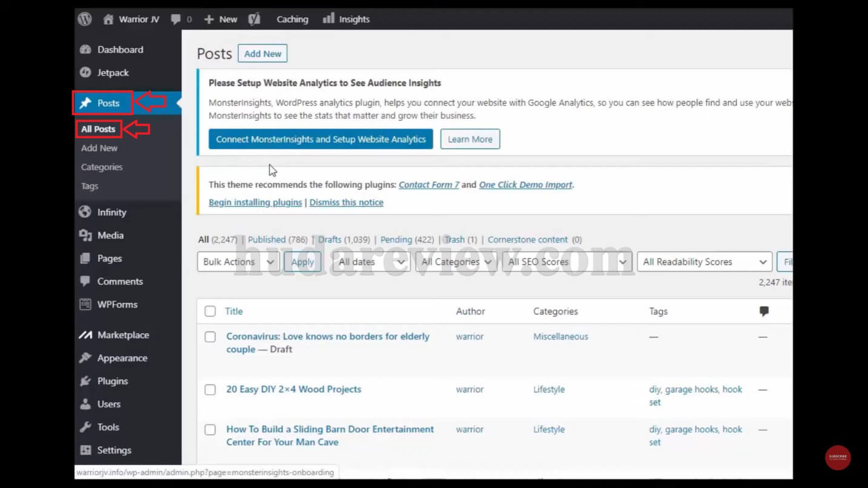Click the home icon beside Warrior JV
This screenshot has height=488, width=868.
tap(109, 19)
